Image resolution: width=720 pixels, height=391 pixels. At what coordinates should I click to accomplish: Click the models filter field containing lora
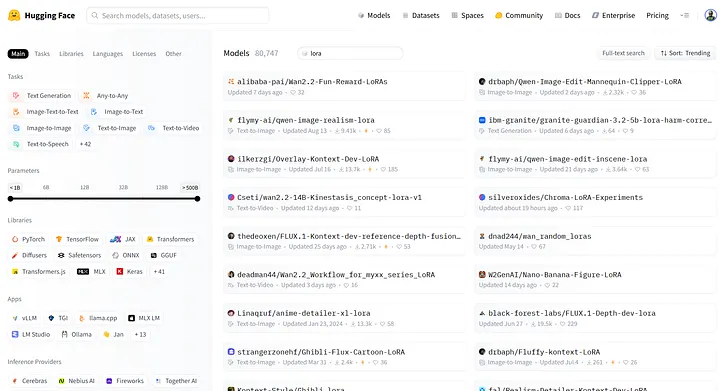[x=350, y=53]
